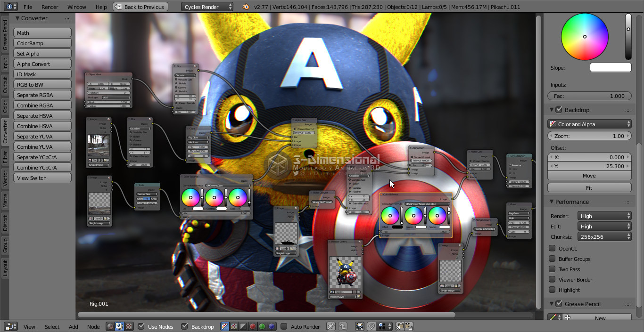
Task: Show backdrop Alpha channel icon
Action: click(x=244, y=326)
